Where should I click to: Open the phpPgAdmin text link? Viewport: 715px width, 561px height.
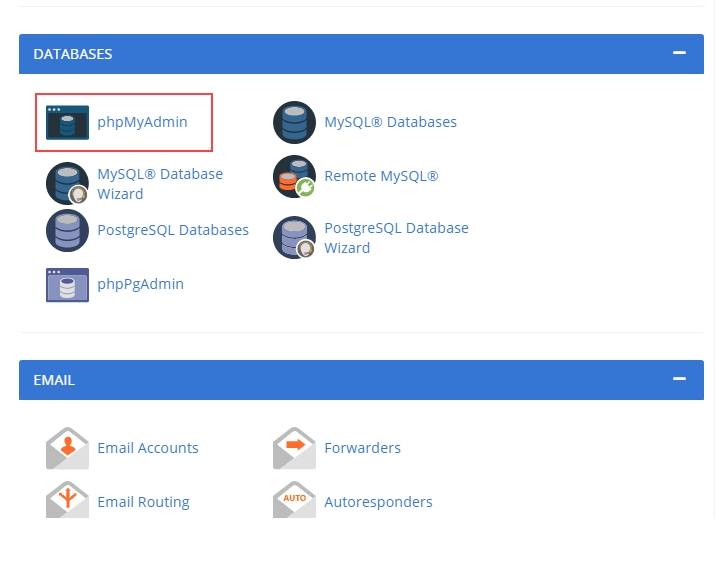point(140,284)
